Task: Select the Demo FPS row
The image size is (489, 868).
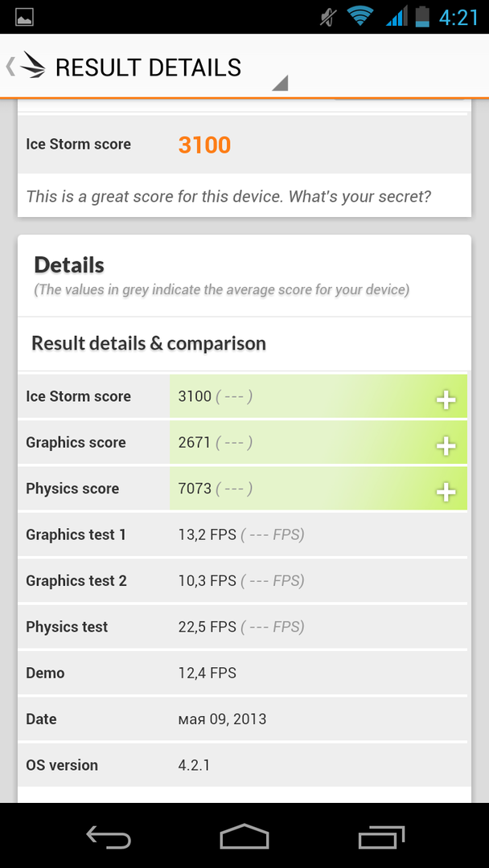Action: [x=241, y=673]
